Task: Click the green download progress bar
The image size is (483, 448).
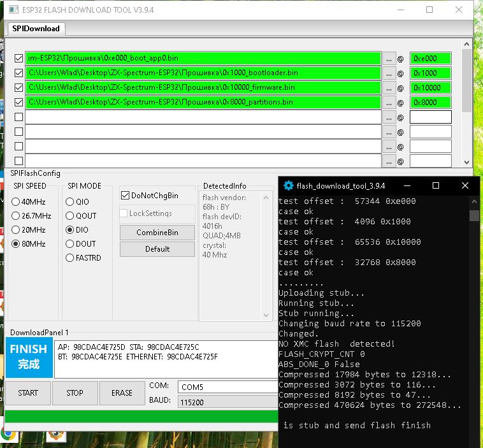Action: 141,416
